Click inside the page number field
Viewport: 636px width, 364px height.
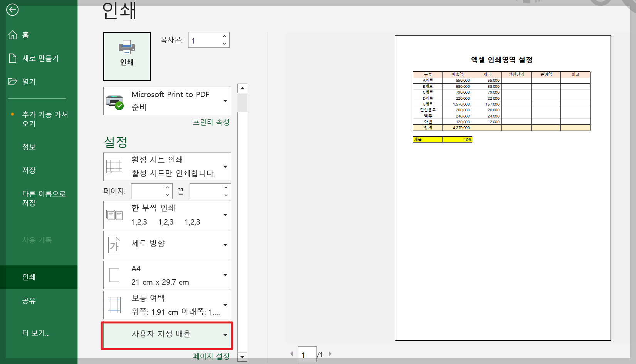[x=307, y=354]
